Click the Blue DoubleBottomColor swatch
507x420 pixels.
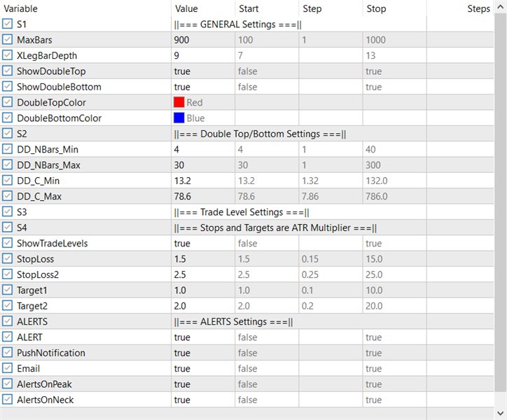[x=179, y=118]
